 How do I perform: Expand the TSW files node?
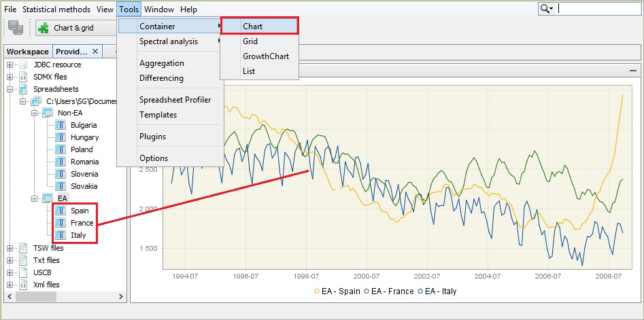tap(10, 248)
